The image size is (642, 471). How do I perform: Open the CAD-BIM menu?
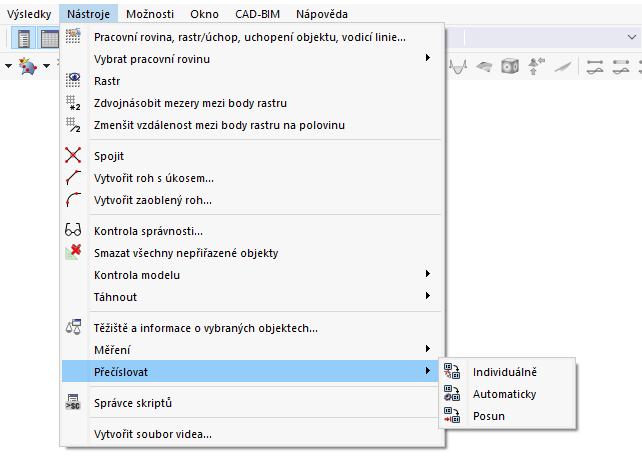[257, 14]
